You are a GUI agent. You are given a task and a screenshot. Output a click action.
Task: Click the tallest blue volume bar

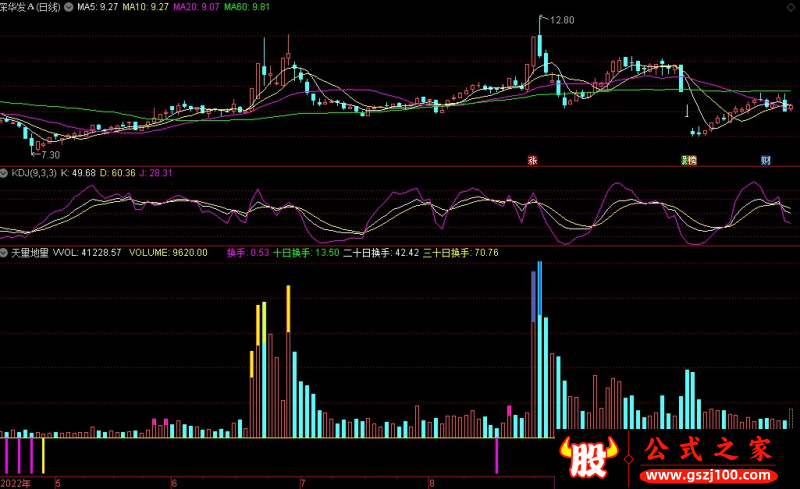tap(540, 288)
